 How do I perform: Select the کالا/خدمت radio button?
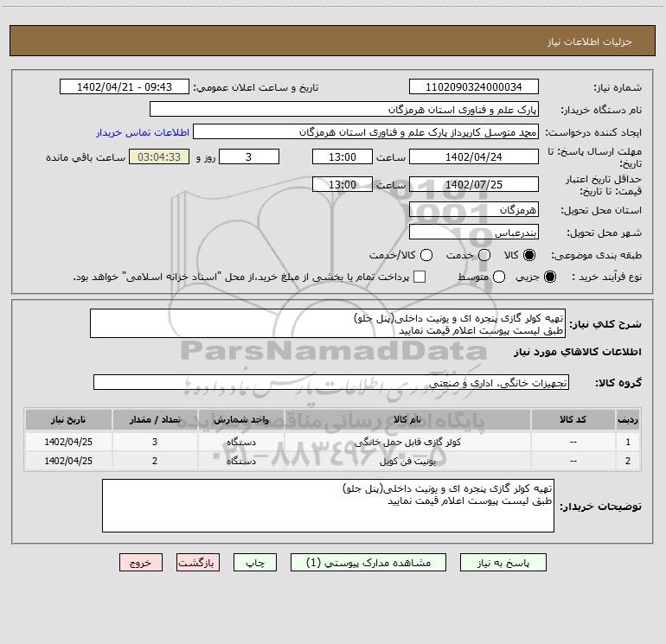[x=426, y=255]
